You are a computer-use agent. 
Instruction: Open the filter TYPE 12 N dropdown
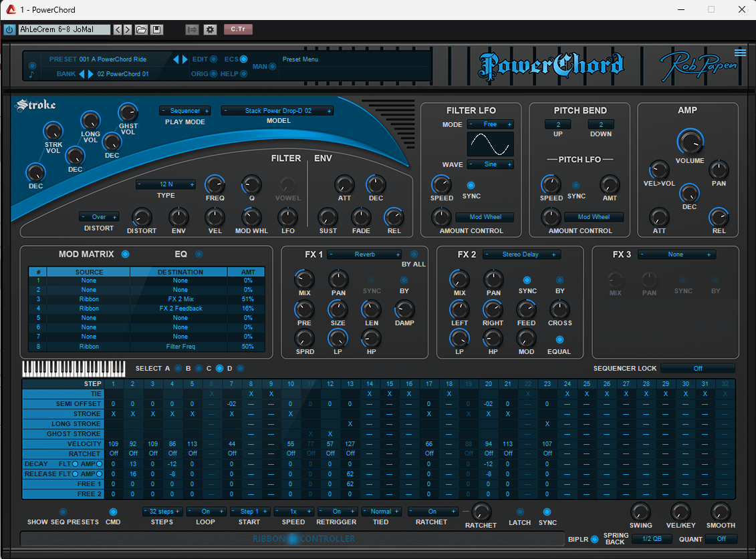tap(166, 184)
